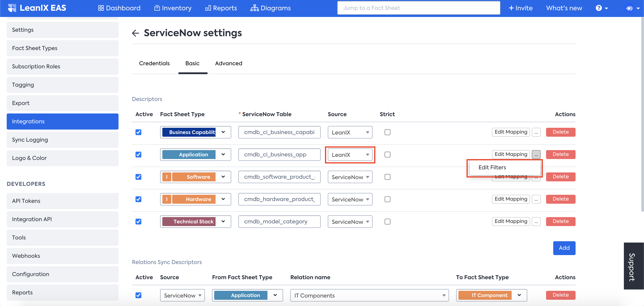Open more options for Business Capability row
644x306 pixels.
click(x=536, y=132)
